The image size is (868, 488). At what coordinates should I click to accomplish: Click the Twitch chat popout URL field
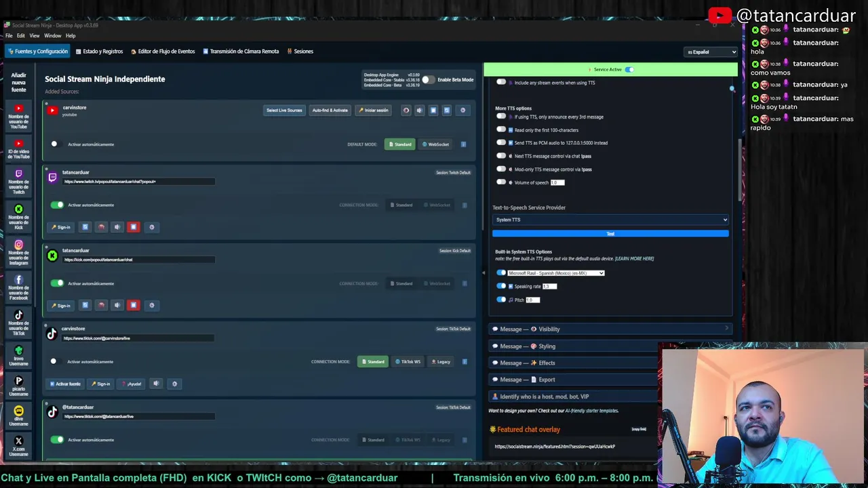pos(138,182)
